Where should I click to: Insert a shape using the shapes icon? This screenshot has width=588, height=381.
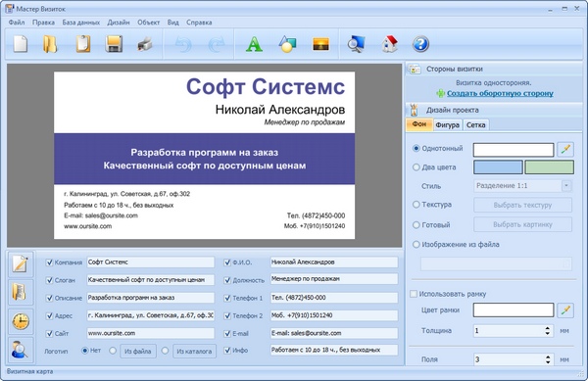point(287,44)
